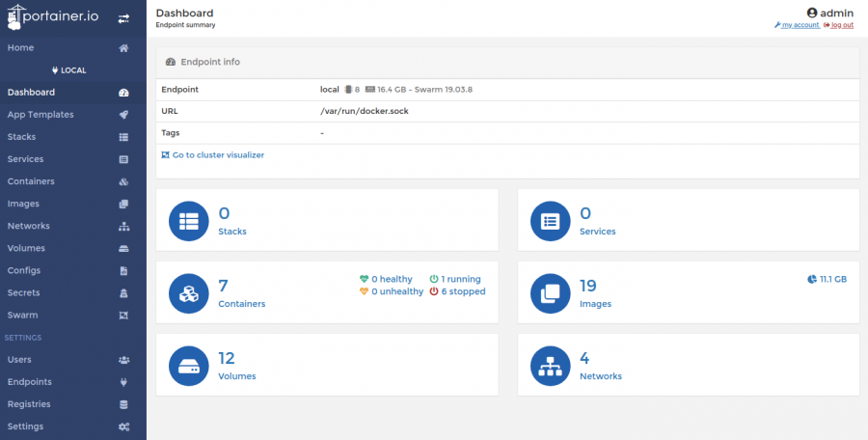
Task: Click the Stacks circular list icon
Action: pos(189,221)
